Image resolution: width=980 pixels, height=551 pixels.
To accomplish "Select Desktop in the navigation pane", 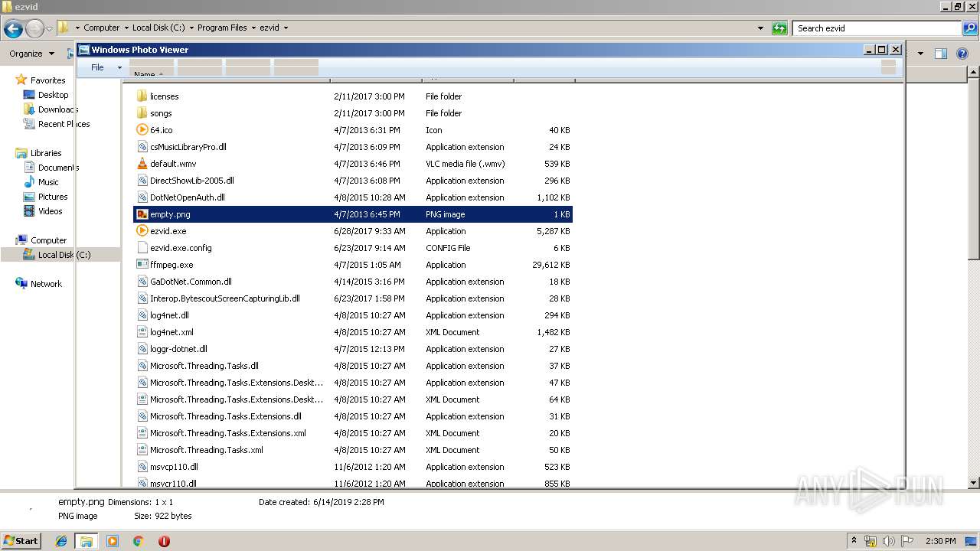I will click(53, 95).
